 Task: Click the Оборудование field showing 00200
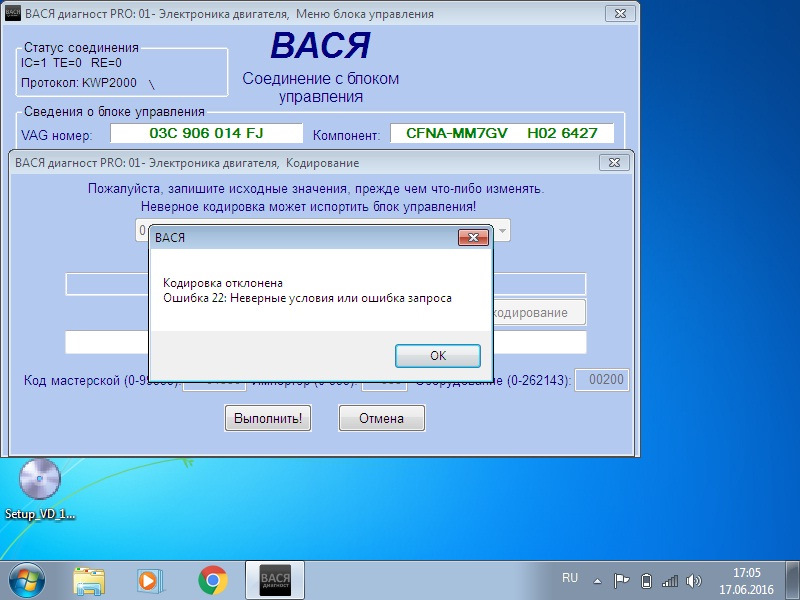[x=602, y=380]
